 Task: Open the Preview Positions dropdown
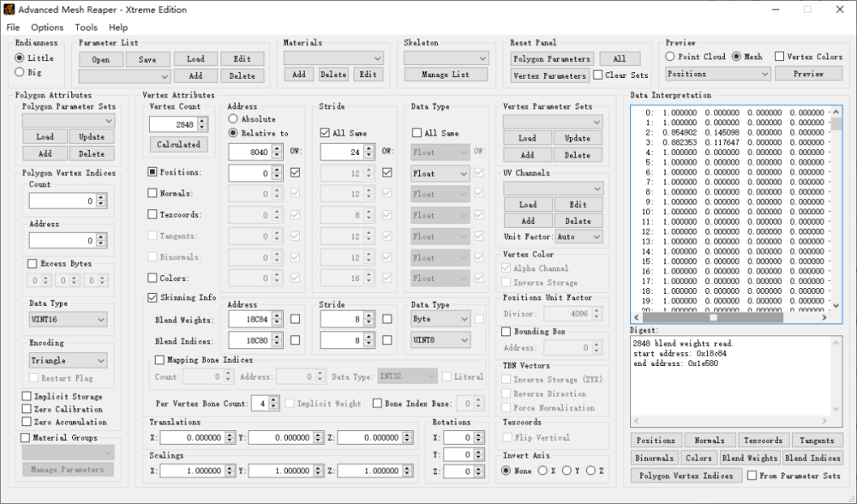point(718,74)
